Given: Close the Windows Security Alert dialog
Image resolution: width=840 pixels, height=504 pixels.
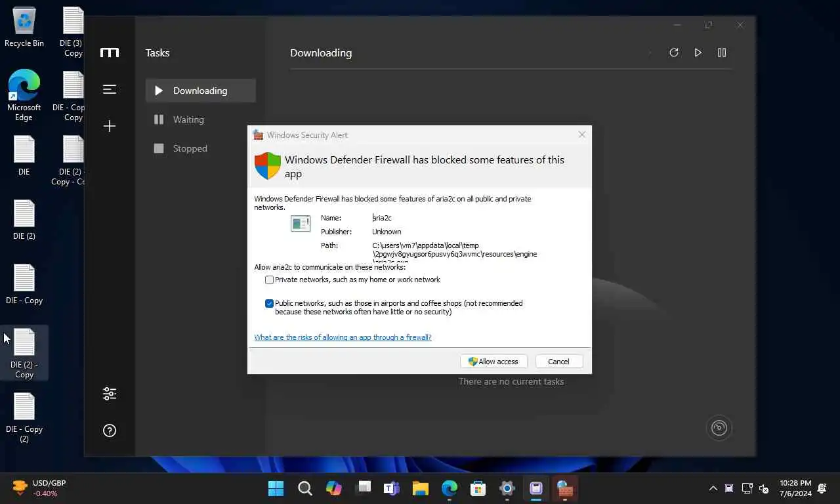Looking at the screenshot, I should point(581,135).
